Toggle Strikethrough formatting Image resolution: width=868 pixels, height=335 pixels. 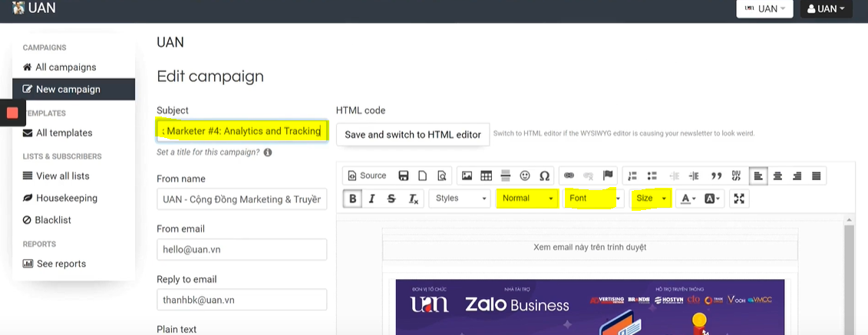(x=391, y=199)
